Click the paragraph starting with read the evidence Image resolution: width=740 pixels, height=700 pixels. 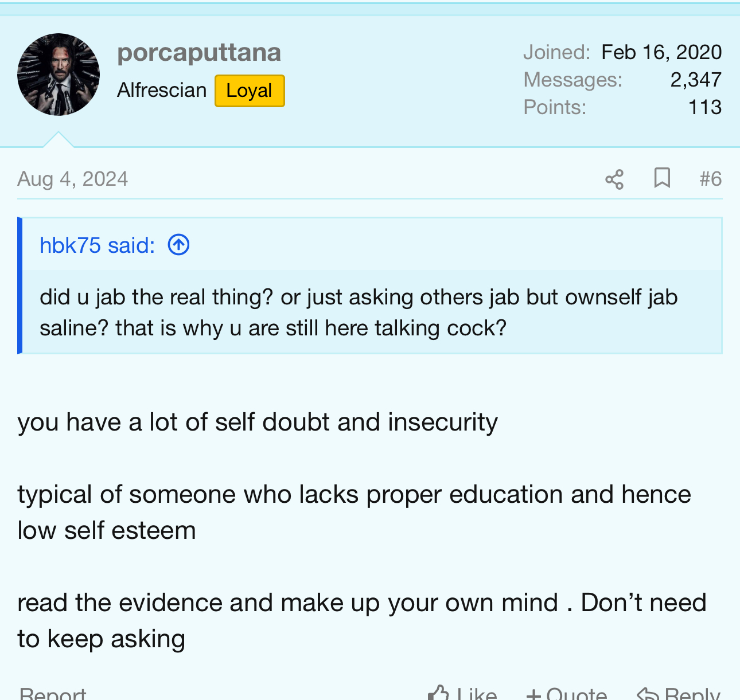coord(361,620)
